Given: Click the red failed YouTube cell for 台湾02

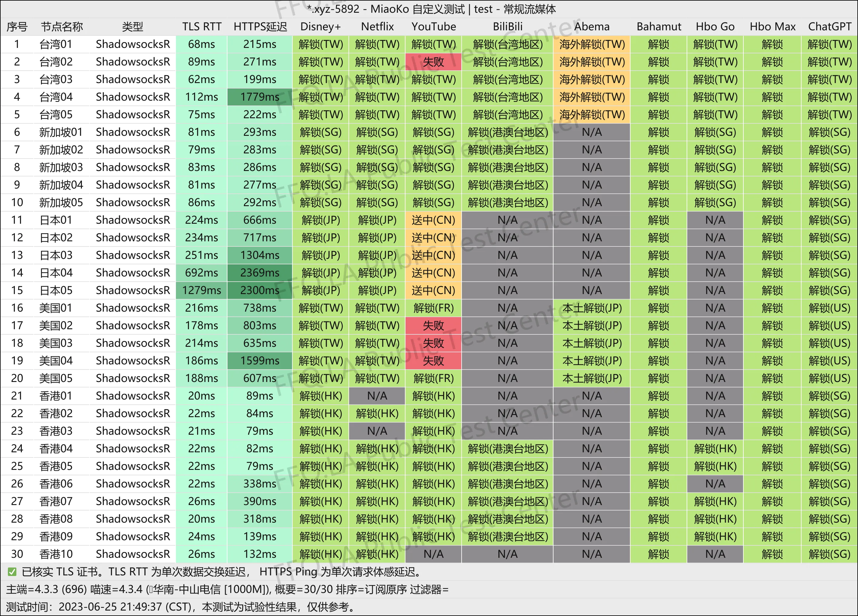Looking at the screenshot, I should (x=433, y=62).
